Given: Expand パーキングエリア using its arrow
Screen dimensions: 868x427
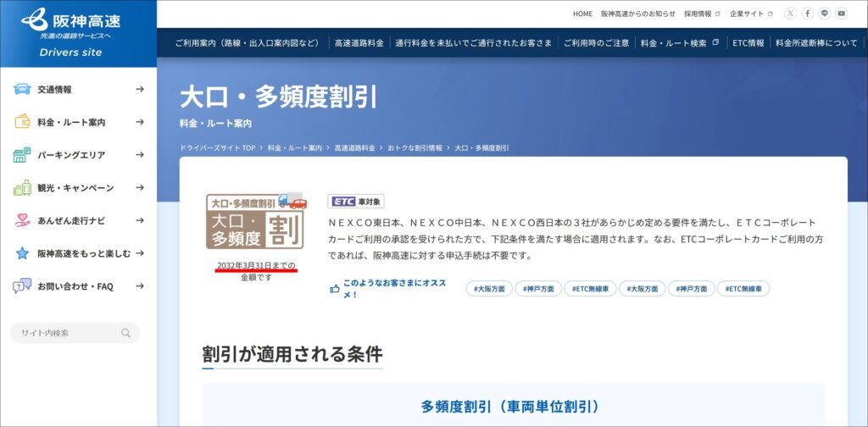Looking at the screenshot, I should (x=140, y=155).
